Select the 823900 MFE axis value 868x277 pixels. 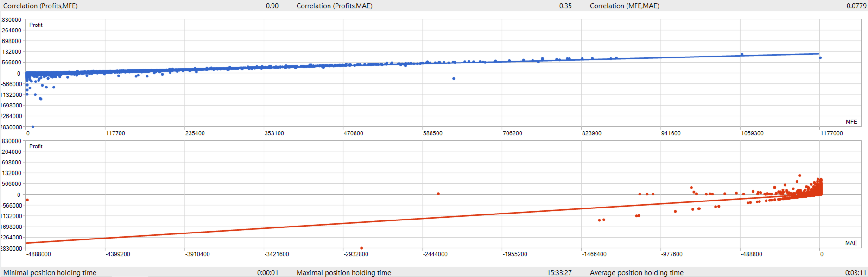[592, 133]
